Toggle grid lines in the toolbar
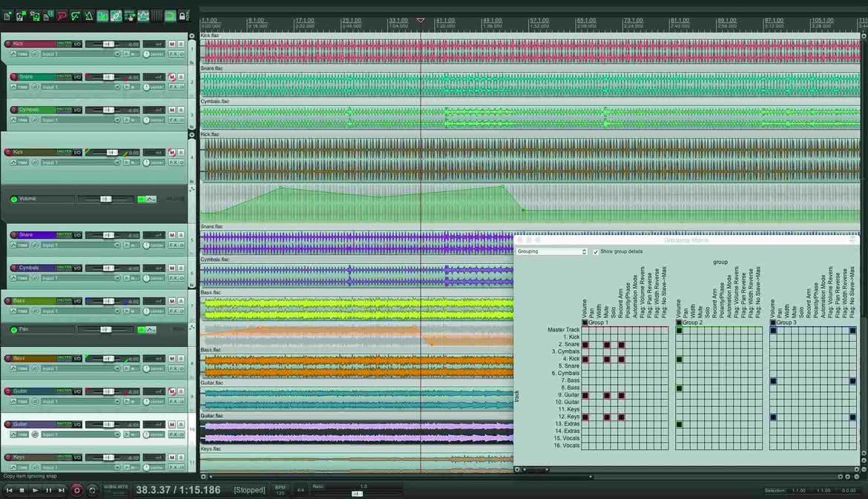868x499 pixels. tap(157, 16)
